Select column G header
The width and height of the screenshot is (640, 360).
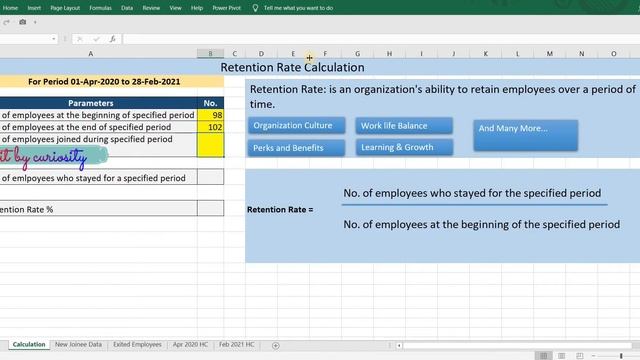click(357, 53)
